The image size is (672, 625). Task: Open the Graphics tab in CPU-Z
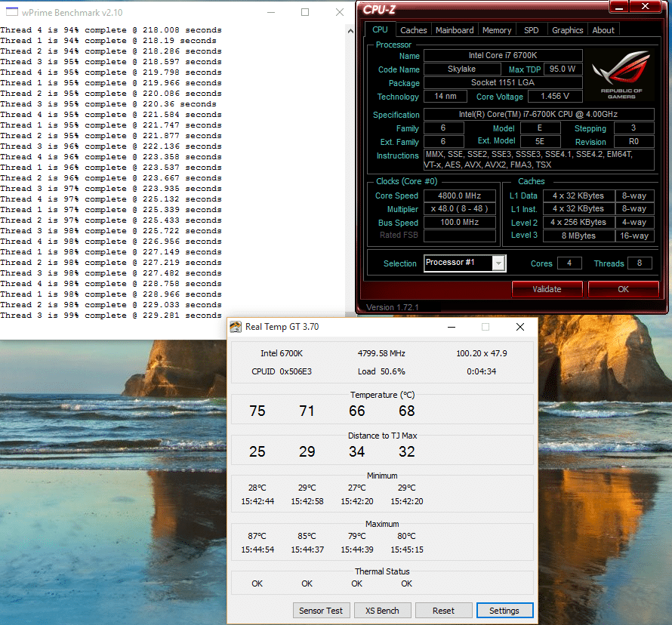pyautogui.click(x=567, y=30)
